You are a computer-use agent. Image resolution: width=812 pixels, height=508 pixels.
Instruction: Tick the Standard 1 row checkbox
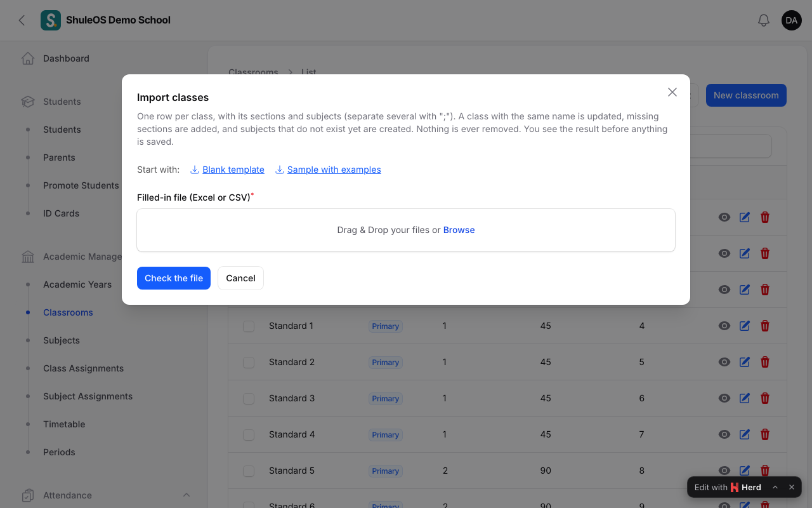tap(249, 326)
